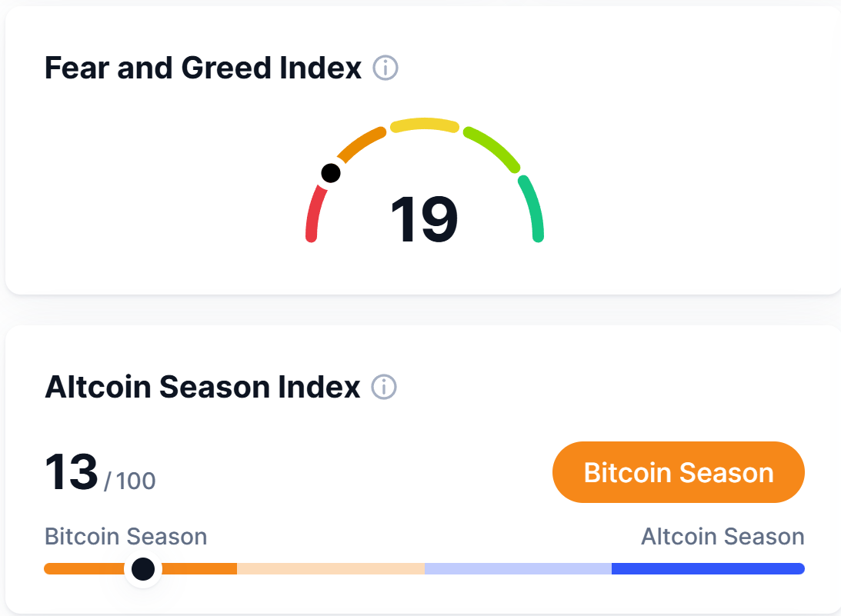Screen dimensions: 841x616
Task: Click the 13 index score
Action: (x=72, y=471)
